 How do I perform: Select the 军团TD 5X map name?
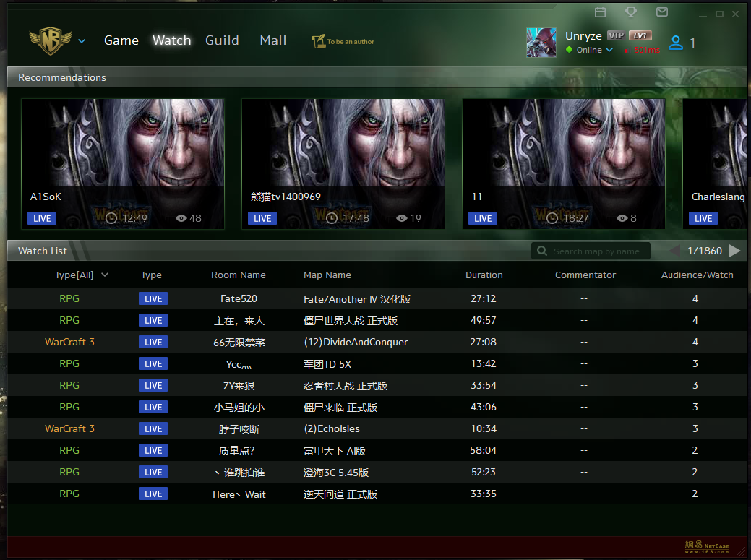pyautogui.click(x=327, y=363)
